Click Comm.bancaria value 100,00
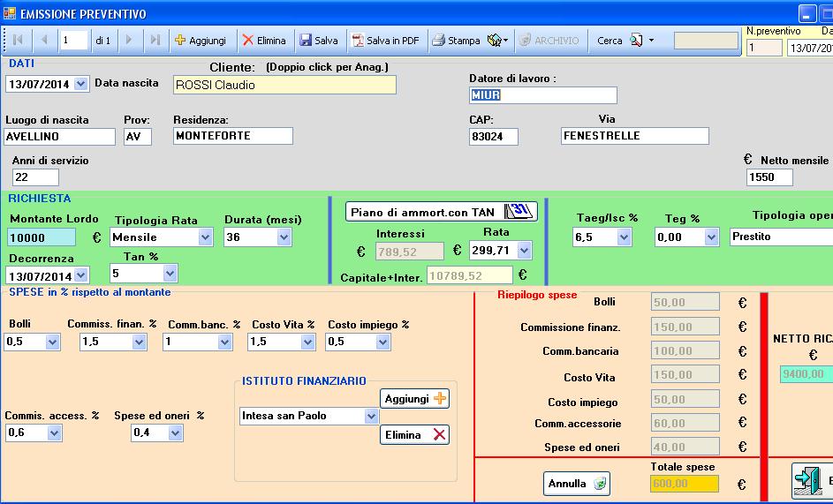 (x=685, y=350)
